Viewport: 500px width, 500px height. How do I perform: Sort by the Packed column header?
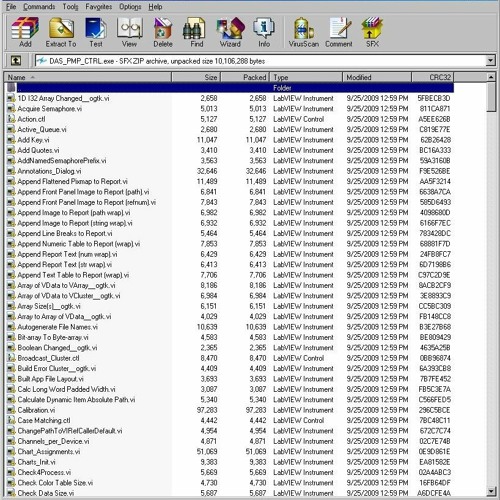(245, 77)
